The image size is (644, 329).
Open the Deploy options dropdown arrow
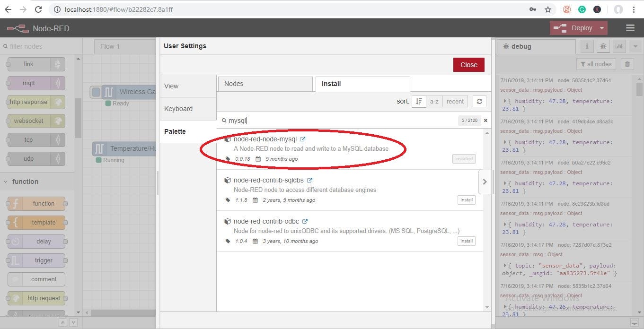tap(602, 28)
